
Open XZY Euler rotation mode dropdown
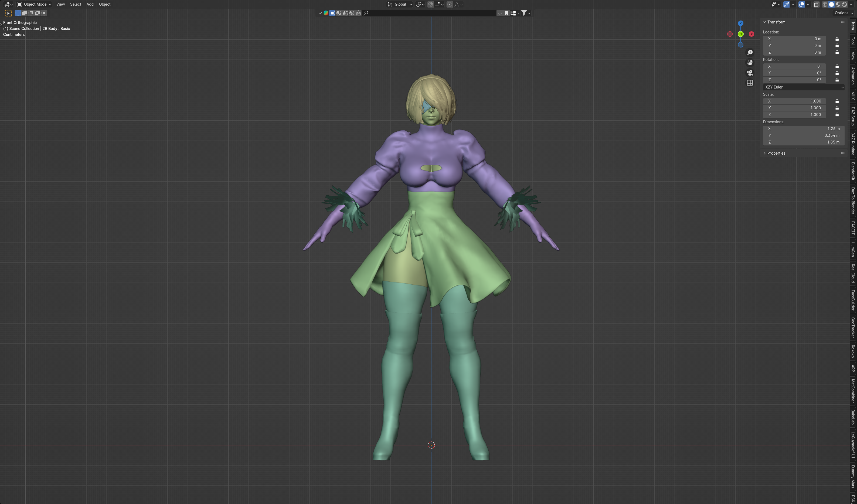click(804, 87)
